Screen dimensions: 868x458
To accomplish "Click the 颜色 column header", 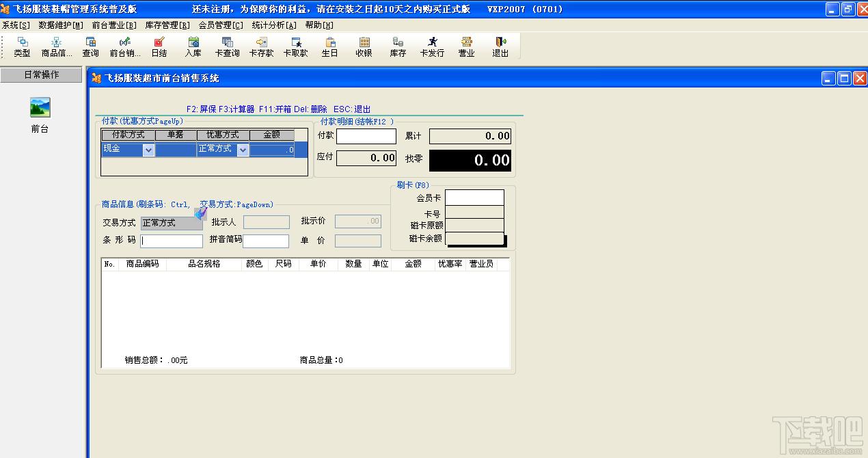I will (x=254, y=264).
